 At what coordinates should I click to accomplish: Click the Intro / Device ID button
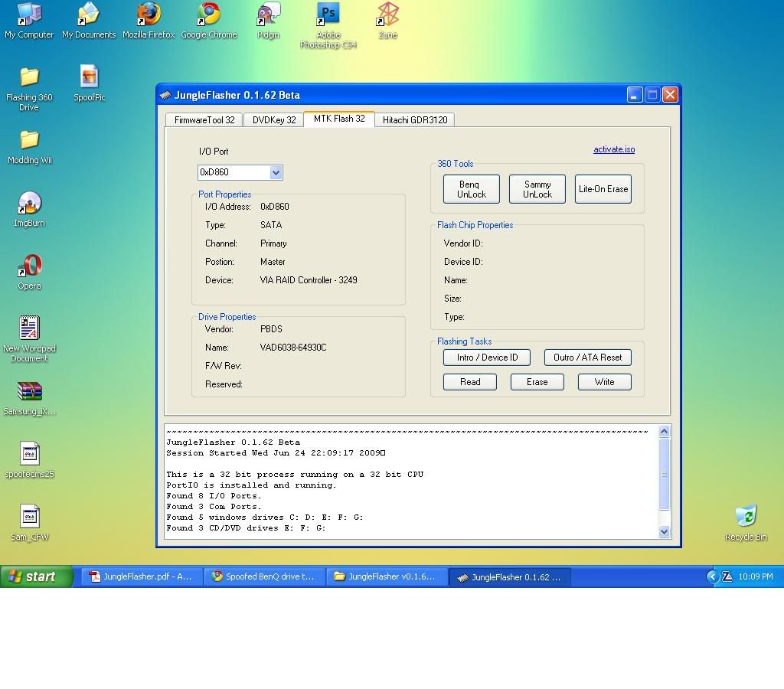tap(487, 358)
